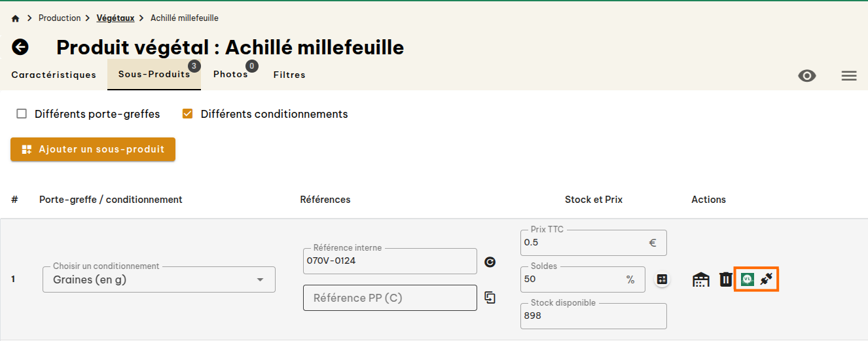The width and height of the screenshot is (868, 341).
Task: Follow the Végétaux breadcrumb link
Action: pos(115,18)
